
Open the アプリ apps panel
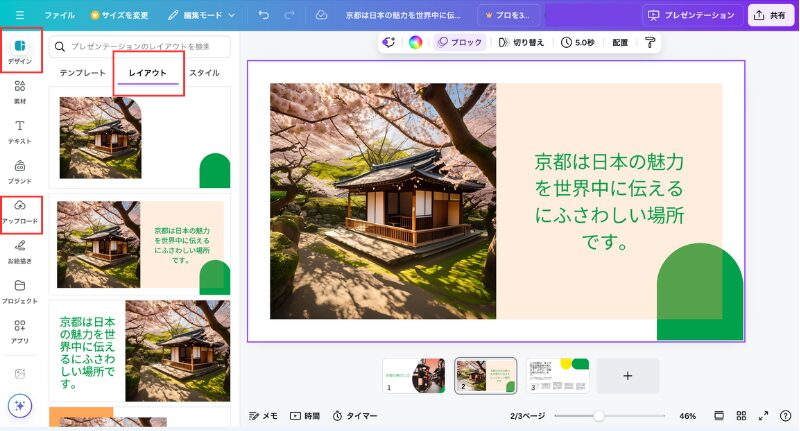tap(20, 332)
